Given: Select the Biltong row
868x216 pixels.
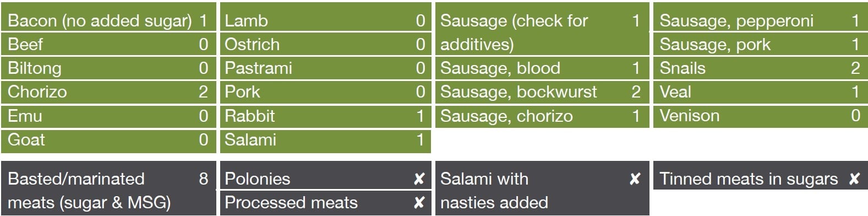Looking at the screenshot, I should [x=108, y=68].
